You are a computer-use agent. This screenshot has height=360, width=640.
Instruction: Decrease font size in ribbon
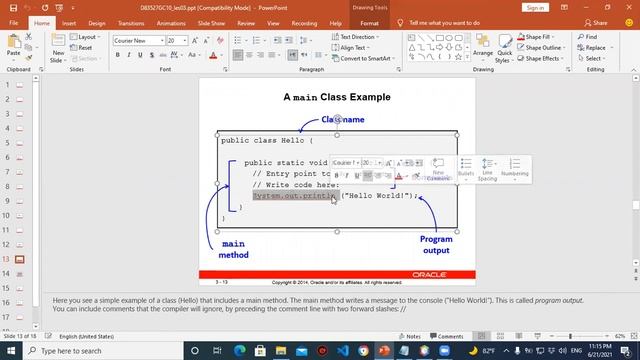pyautogui.click(x=207, y=40)
